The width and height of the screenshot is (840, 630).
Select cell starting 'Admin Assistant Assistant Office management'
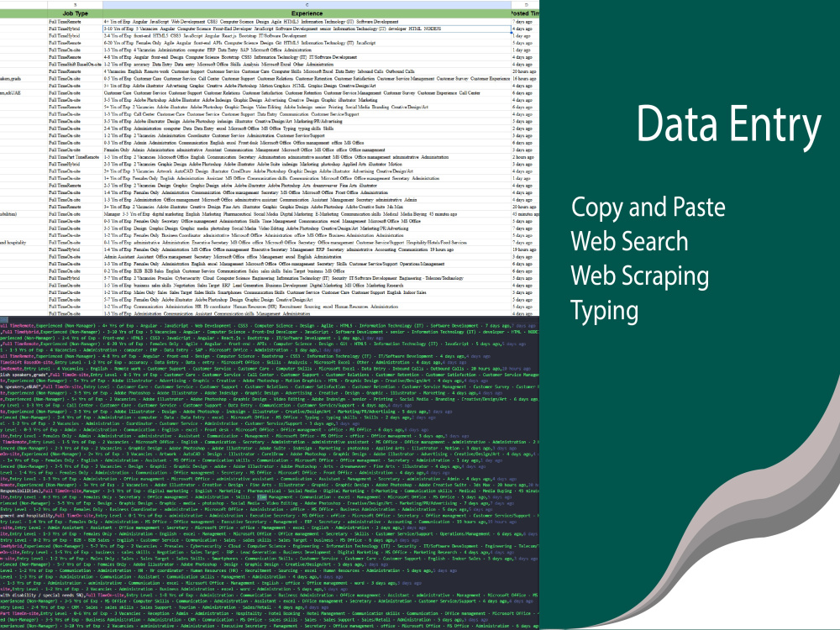coord(307,256)
